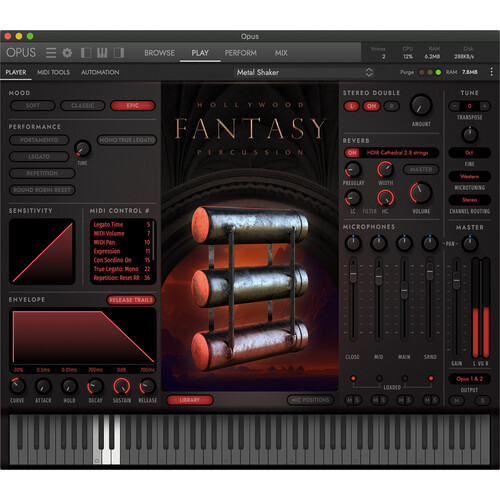Screen dimensions: 500x500
Task: Turn off the Reverb ON switch
Action: 352,153
